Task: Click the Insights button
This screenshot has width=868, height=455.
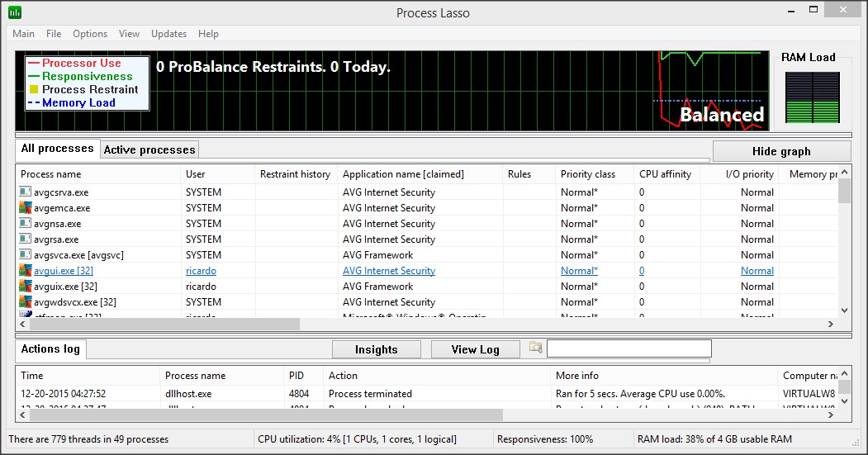Action: click(377, 350)
